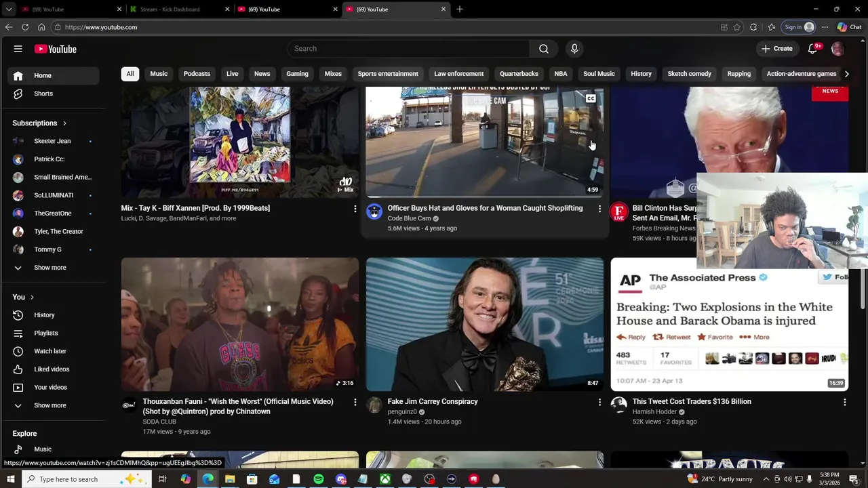868x488 pixels.
Task: Open the Edge favorites list icon
Action: pyautogui.click(x=772, y=27)
